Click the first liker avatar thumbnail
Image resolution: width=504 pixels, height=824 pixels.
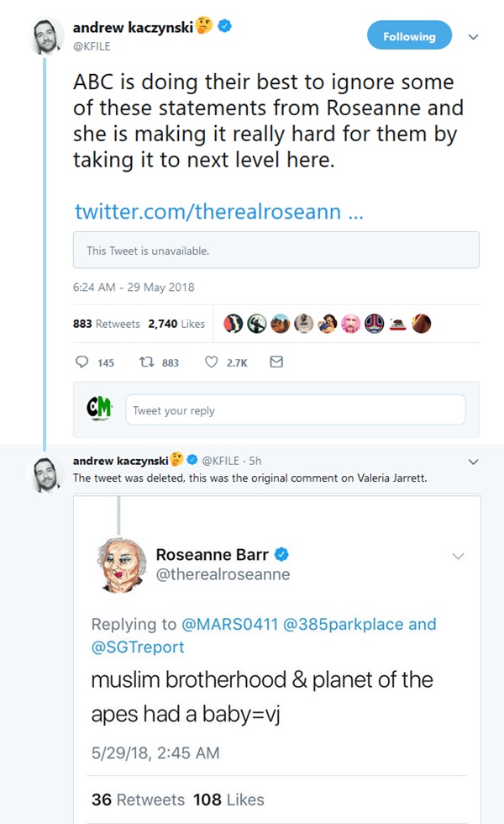[x=233, y=324]
